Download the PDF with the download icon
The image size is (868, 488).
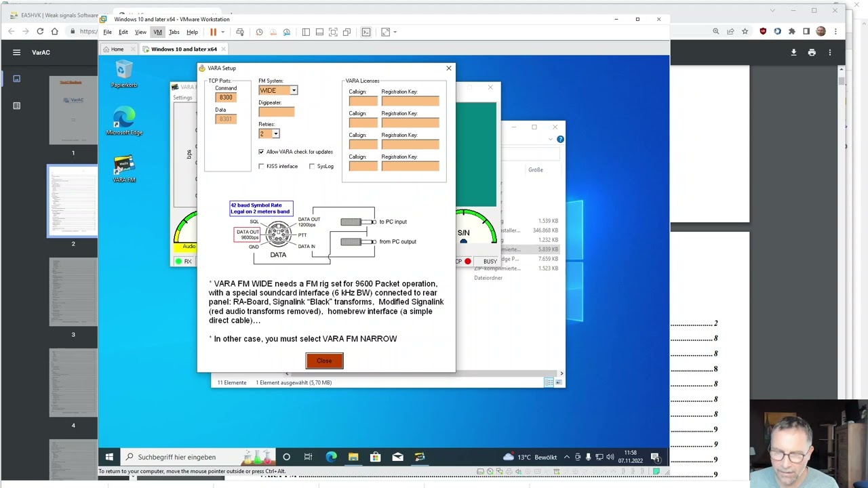(x=793, y=52)
